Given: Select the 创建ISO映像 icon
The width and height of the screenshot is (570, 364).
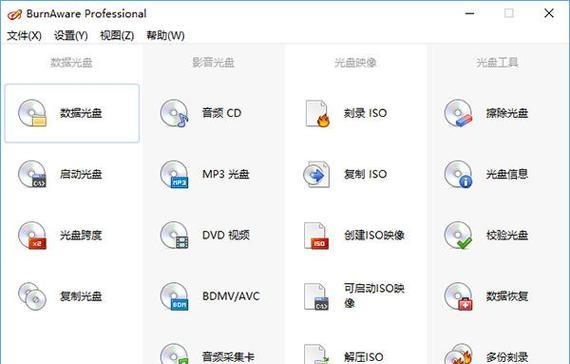Looking at the screenshot, I should [x=317, y=235].
